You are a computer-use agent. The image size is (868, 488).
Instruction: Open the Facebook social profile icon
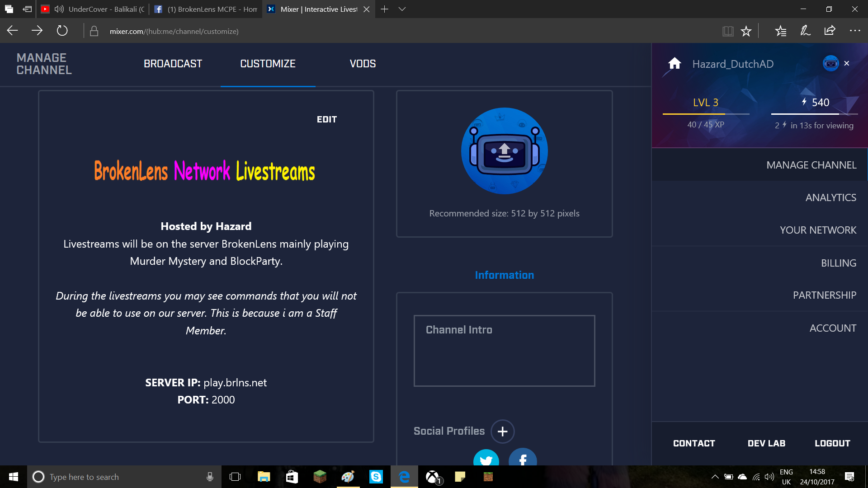[x=523, y=458]
